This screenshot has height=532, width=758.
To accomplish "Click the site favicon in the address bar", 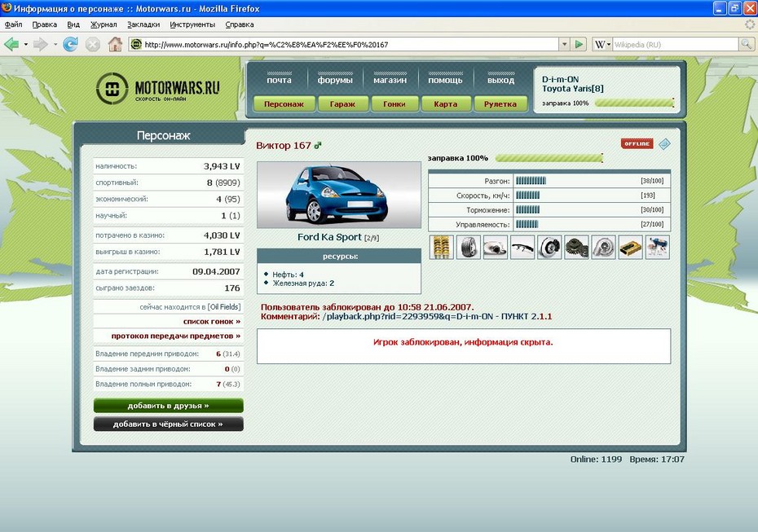I will [136, 45].
